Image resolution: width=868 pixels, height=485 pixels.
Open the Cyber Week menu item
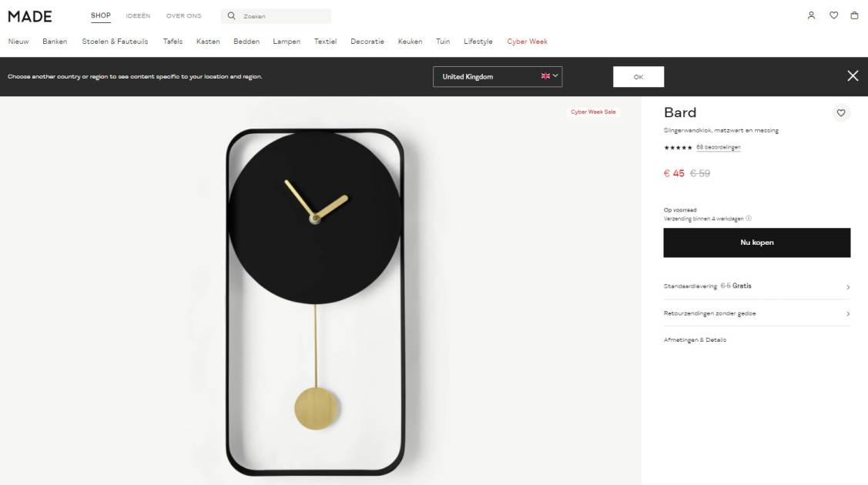click(527, 42)
